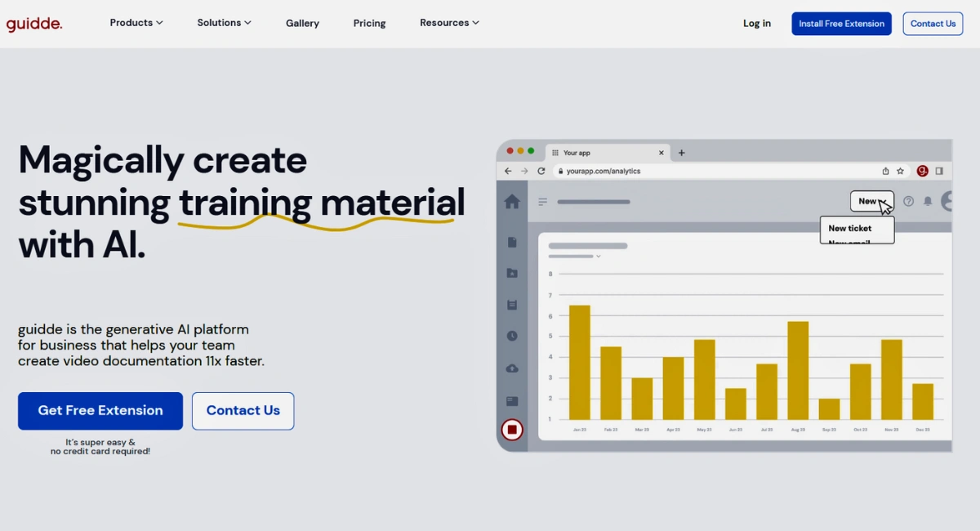980x531 pixels.
Task: Open the hamburger menu in the mockup app
Action: 542,202
